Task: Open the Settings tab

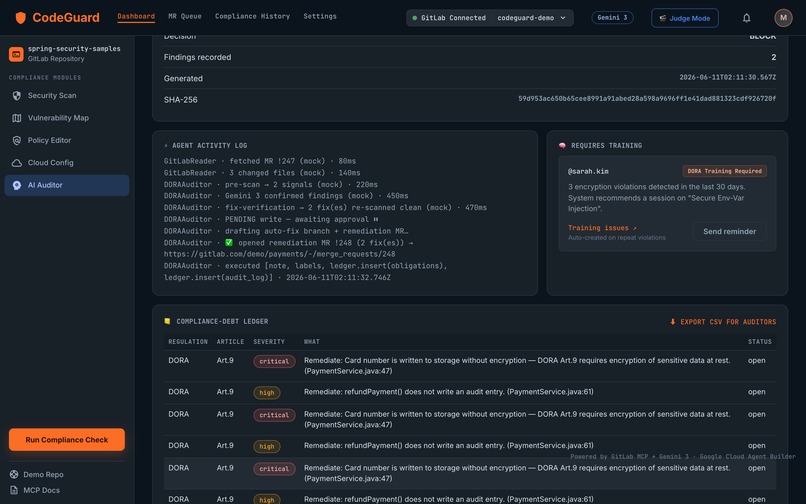Action: click(x=320, y=16)
